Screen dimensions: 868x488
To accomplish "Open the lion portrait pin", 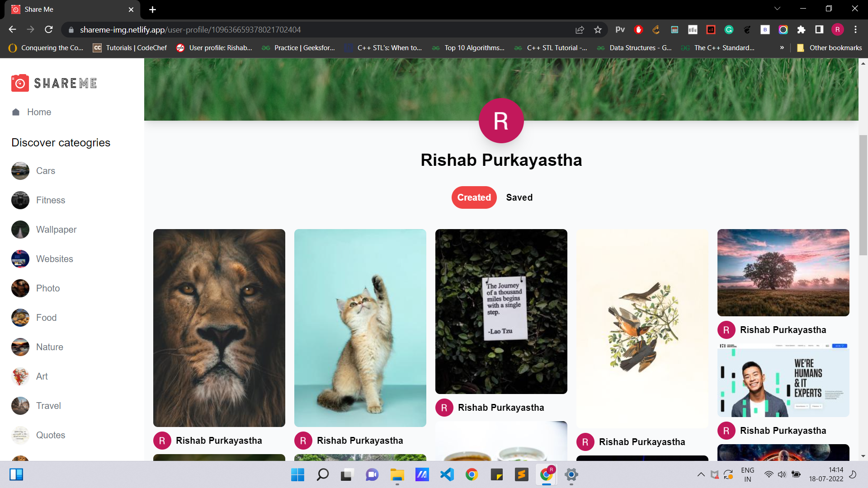I will click(219, 328).
